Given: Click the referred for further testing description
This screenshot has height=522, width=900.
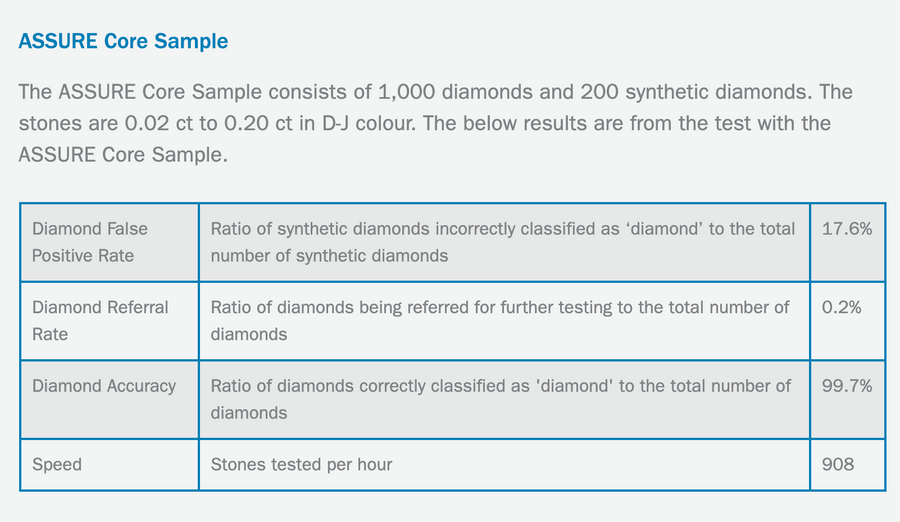Looking at the screenshot, I should 500,320.
